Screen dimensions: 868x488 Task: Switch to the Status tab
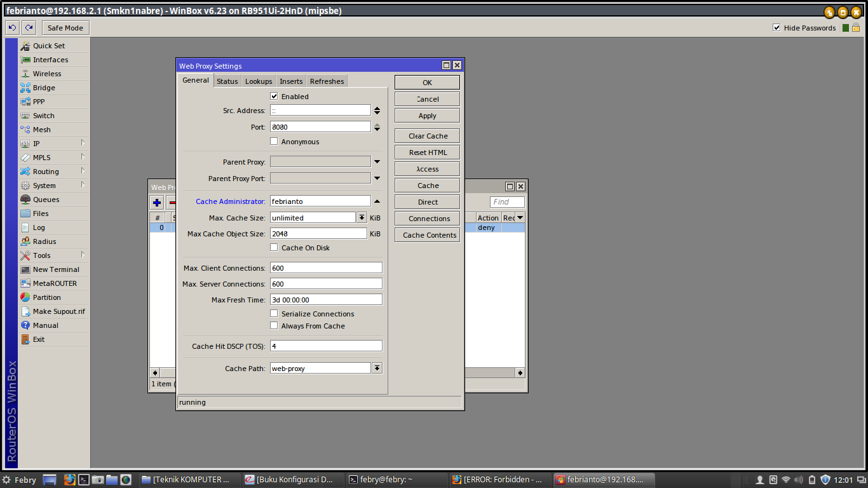[227, 81]
